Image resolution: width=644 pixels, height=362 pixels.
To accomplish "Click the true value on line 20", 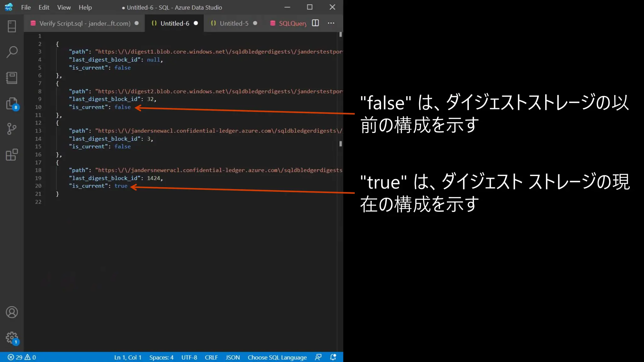I will (121, 186).
